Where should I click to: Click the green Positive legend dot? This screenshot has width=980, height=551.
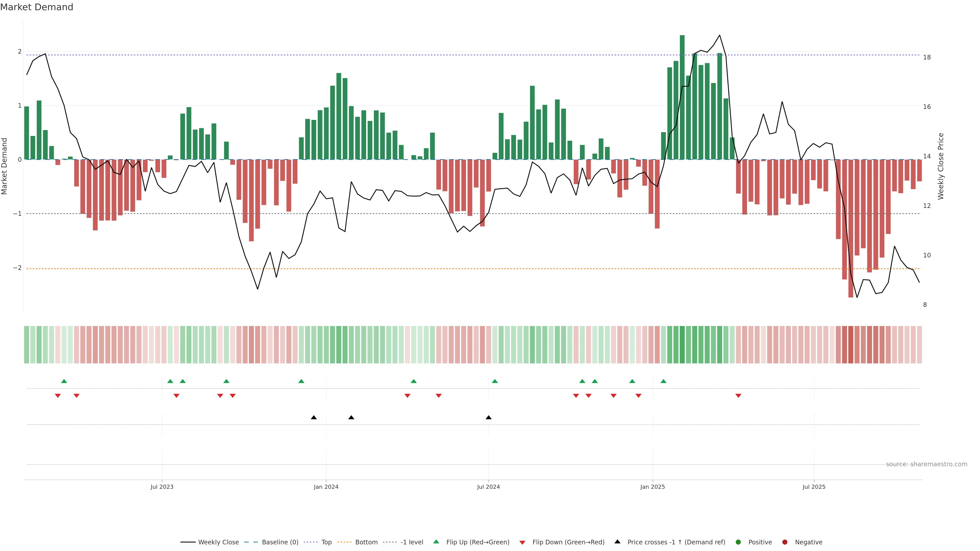coord(738,542)
